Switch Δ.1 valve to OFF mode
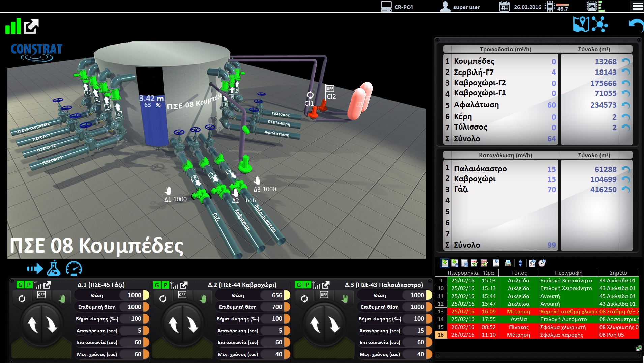Viewport: 644px width, 363px height. pos(41,295)
